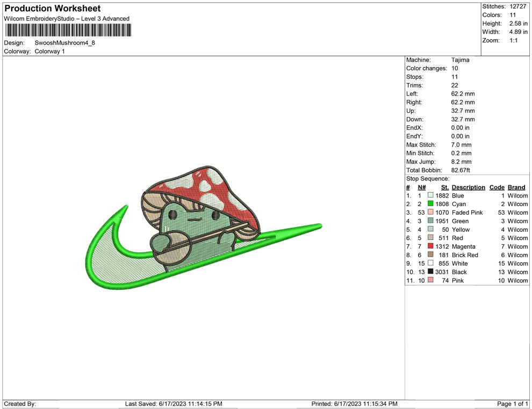Click the 'Last Saved: 6/17/2023 11:14:15 PM' footer

[x=174, y=404]
